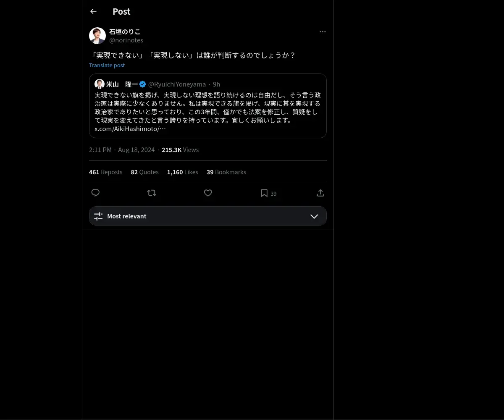504x420 pixels.
Task: Open the three-dot more options menu
Action: (323, 31)
